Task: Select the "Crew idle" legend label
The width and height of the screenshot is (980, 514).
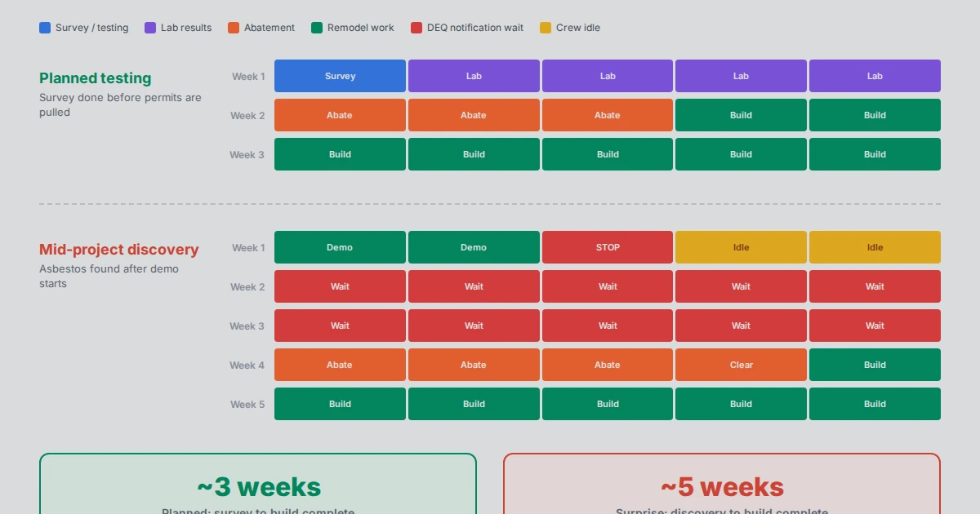Action: pos(578,28)
